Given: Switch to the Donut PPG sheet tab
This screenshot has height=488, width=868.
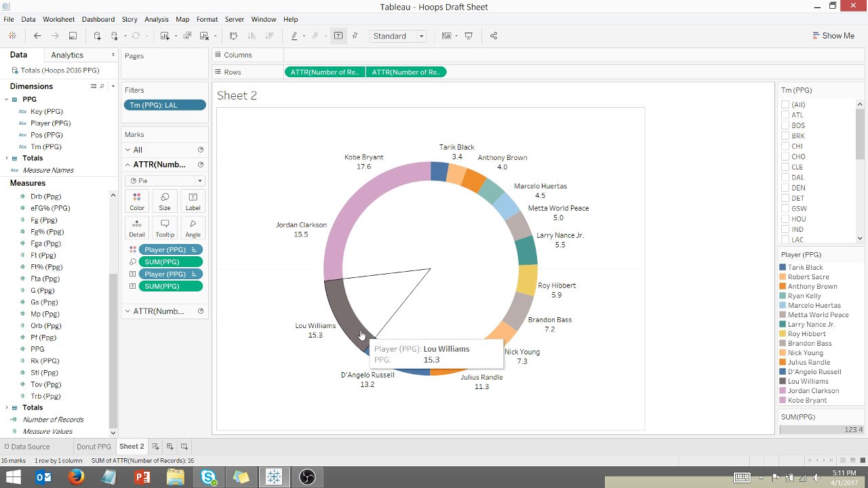Looking at the screenshot, I should [94, 447].
